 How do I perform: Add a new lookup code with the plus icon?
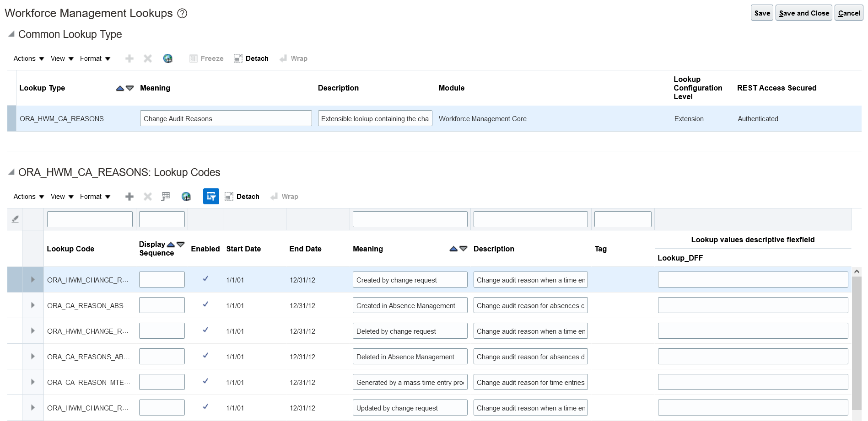click(129, 196)
